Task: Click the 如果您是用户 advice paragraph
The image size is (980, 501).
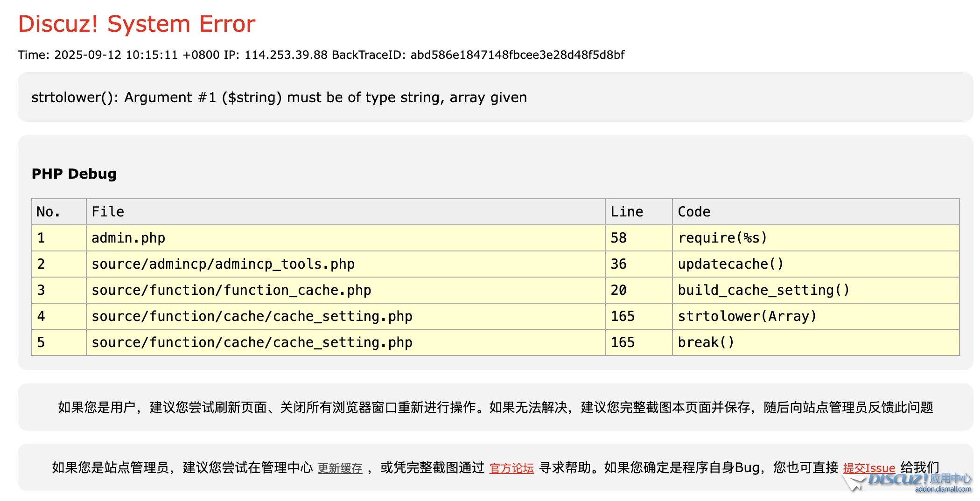Action: click(496, 407)
